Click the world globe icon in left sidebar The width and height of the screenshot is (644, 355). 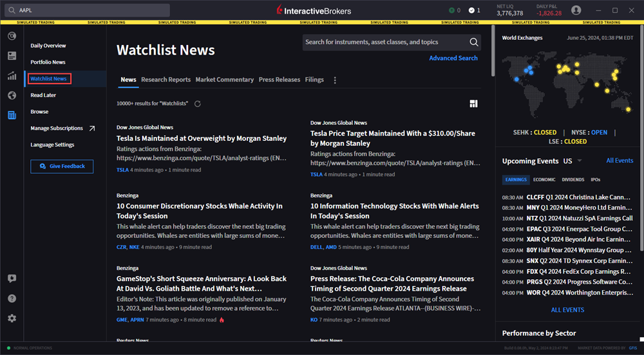12,95
